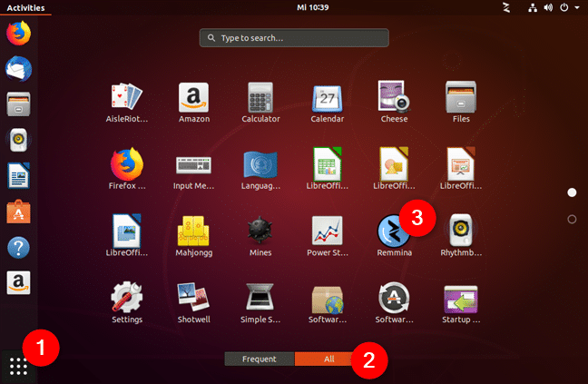Launch LibreOffice Writer from app grid
This screenshot has width=588, height=384.
click(x=127, y=236)
